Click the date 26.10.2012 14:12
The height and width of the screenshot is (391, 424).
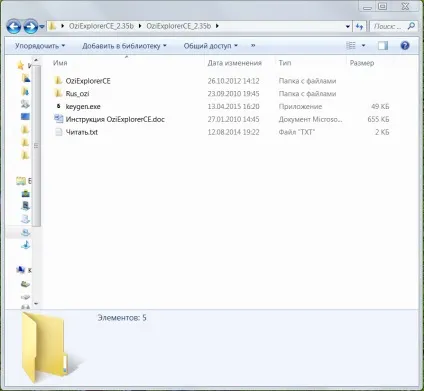pos(233,81)
